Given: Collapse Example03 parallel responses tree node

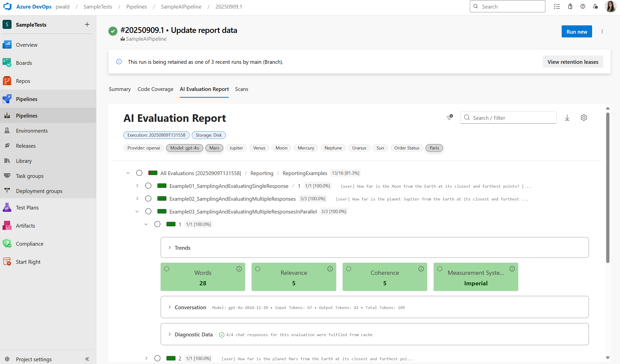Looking at the screenshot, I should (137, 212).
